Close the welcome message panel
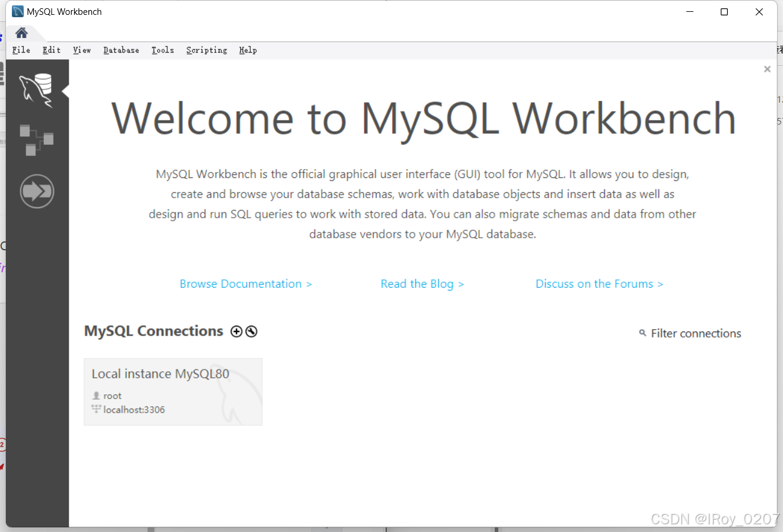Image resolution: width=783 pixels, height=532 pixels. coord(767,69)
